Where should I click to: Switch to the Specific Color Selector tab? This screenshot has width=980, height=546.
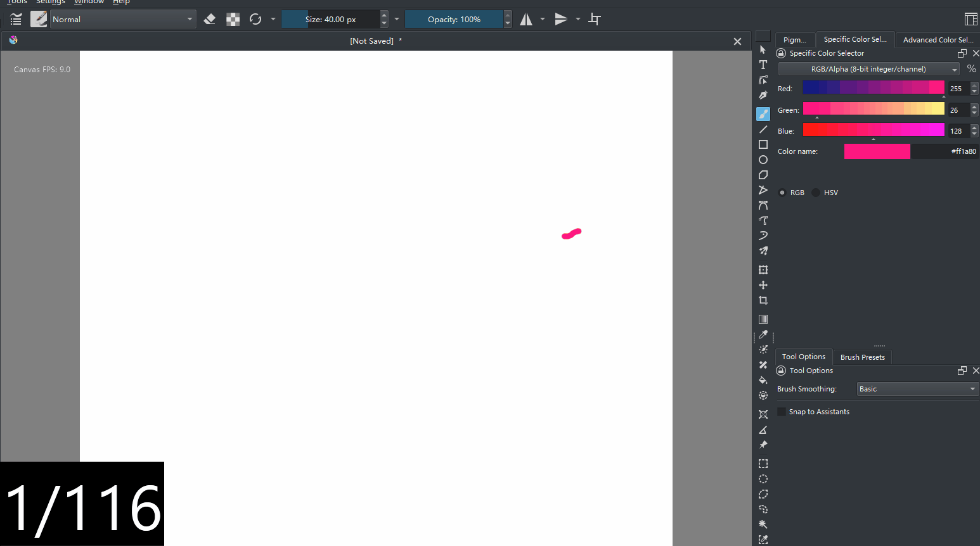(x=855, y=39)
